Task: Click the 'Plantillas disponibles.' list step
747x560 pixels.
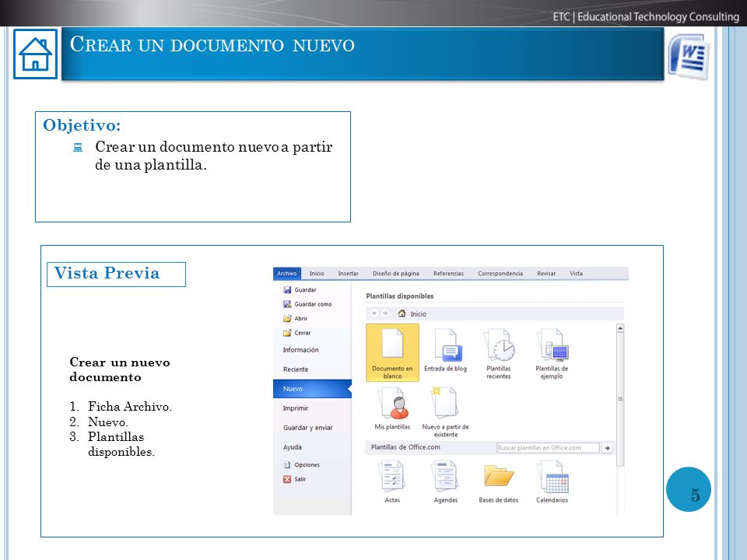Action: pos(121,444)
